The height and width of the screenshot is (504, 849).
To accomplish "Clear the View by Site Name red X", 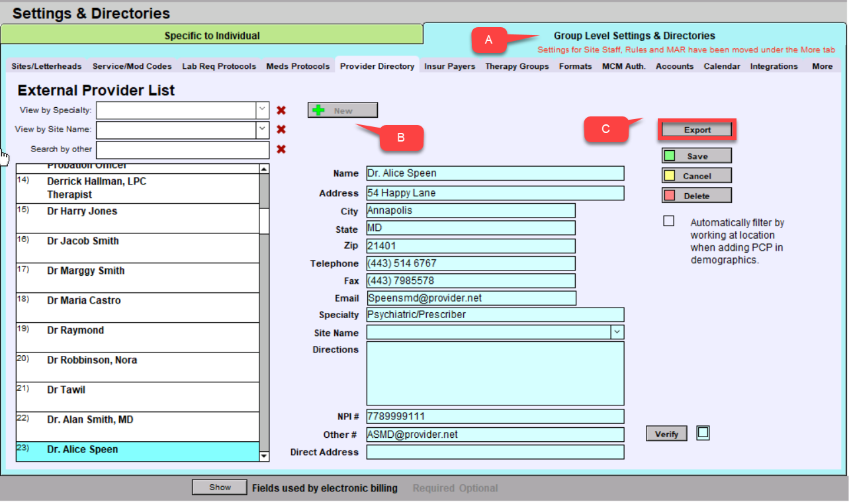I will 281,130.
